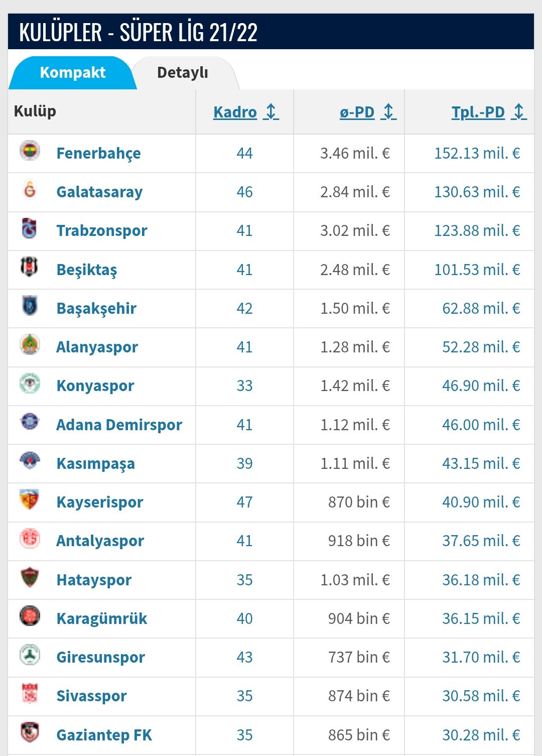Sort table by Kadro arrow icon

coord(271,111)
